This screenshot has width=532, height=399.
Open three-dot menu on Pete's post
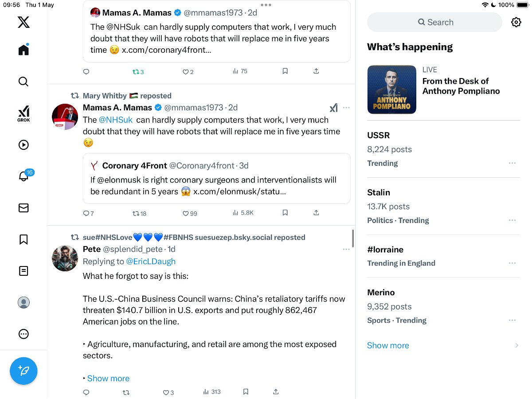click(346, 249)
